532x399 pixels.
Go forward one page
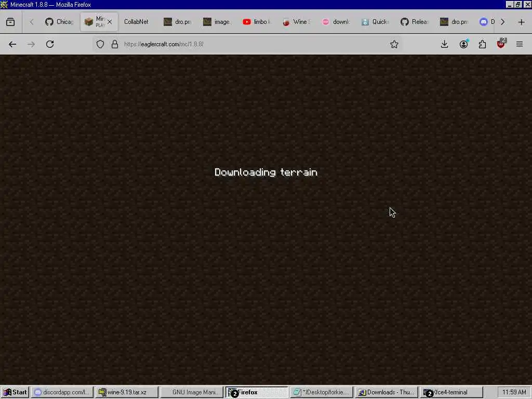tap(31, 44)
